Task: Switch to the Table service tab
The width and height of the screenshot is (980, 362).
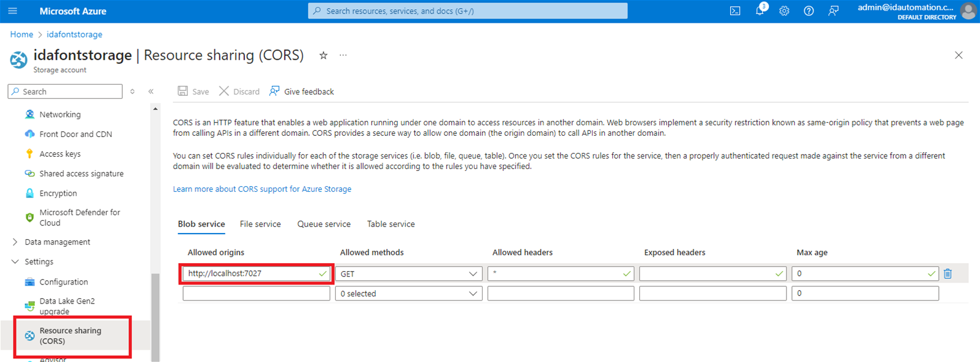Action: point(391,224)
